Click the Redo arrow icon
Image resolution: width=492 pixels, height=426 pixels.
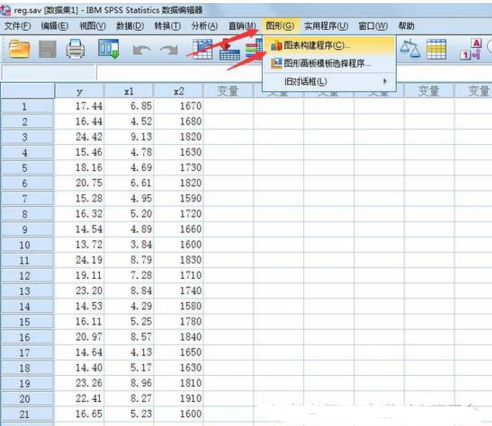(x=169, y=50)
